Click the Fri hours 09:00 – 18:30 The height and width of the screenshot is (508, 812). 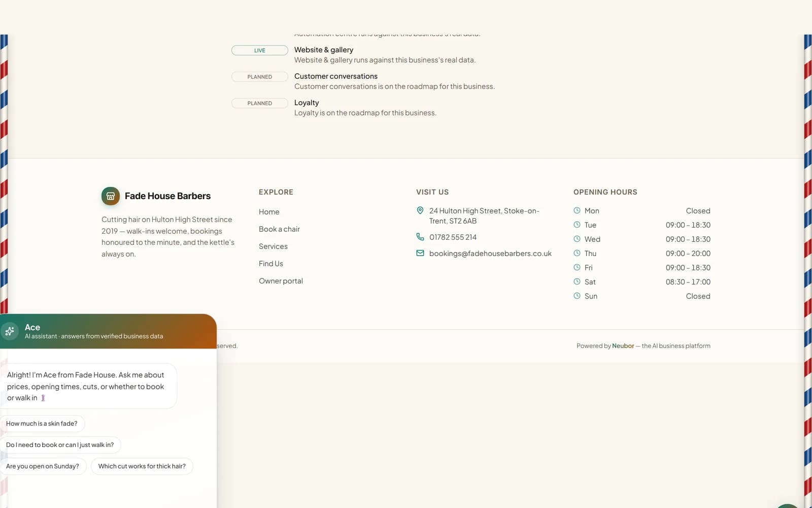[x=688, y=268]
